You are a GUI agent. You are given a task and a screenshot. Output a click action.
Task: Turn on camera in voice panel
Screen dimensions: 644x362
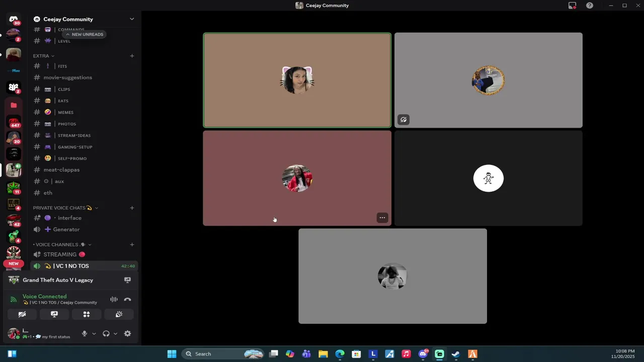point(22,314)
